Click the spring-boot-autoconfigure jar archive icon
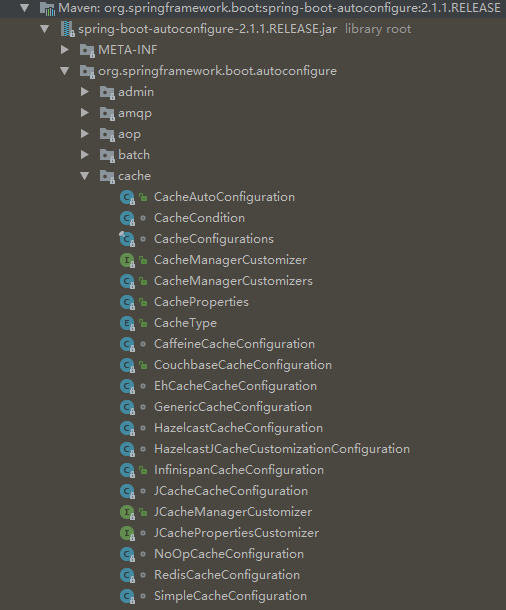This screenshot has width=506, height=610. pos(67,29)
